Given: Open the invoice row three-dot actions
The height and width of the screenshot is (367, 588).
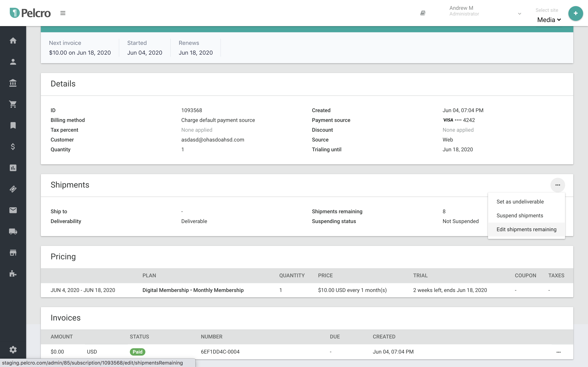Looking at the screenshot, I should (558, 352).
